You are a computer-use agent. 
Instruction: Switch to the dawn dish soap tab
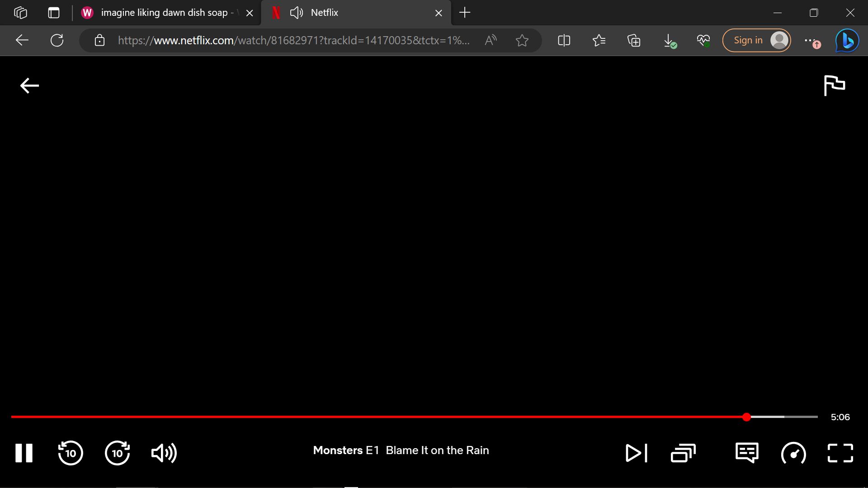[163, 13]
